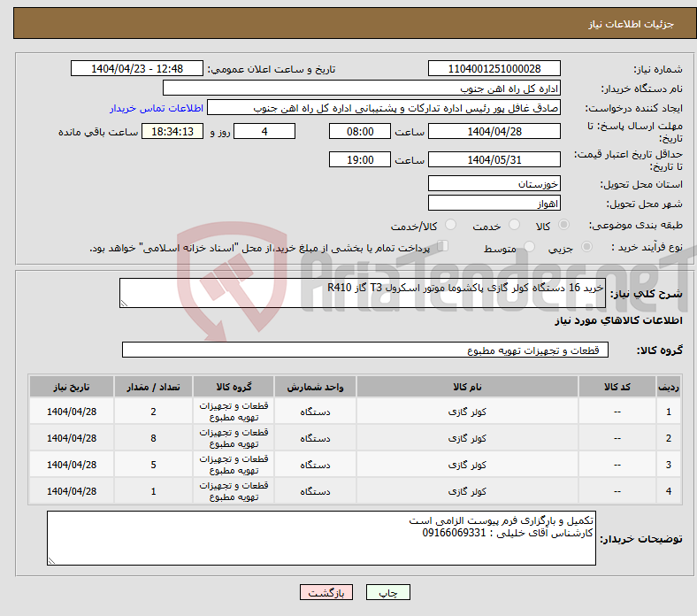Screen dimensions: 697x616
Task: Click the goods group field قطعات و تجهیزات تهویه مطبوع
Action: (365, 350)
